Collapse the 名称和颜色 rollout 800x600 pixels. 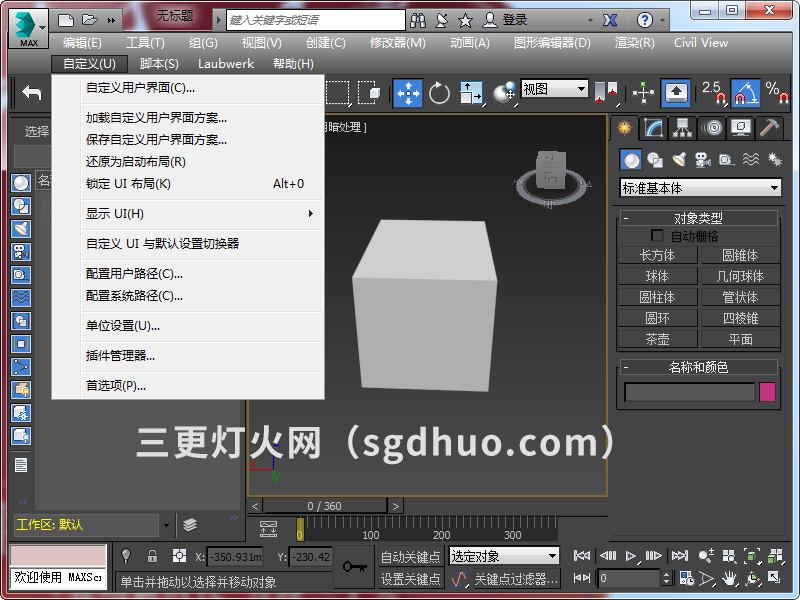699,367
